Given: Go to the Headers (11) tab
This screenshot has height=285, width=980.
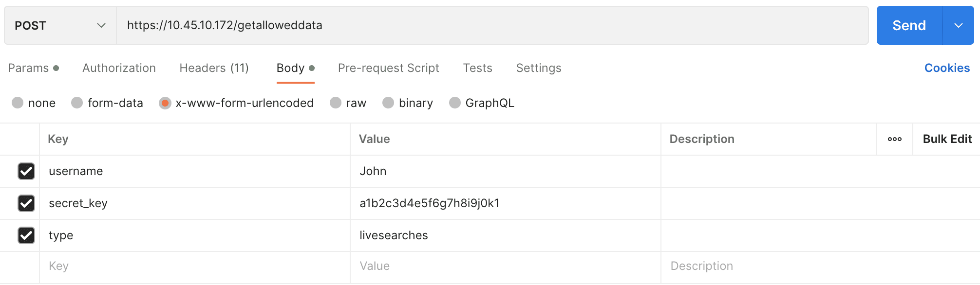Looking at the screenshot, I should (214, 68).
